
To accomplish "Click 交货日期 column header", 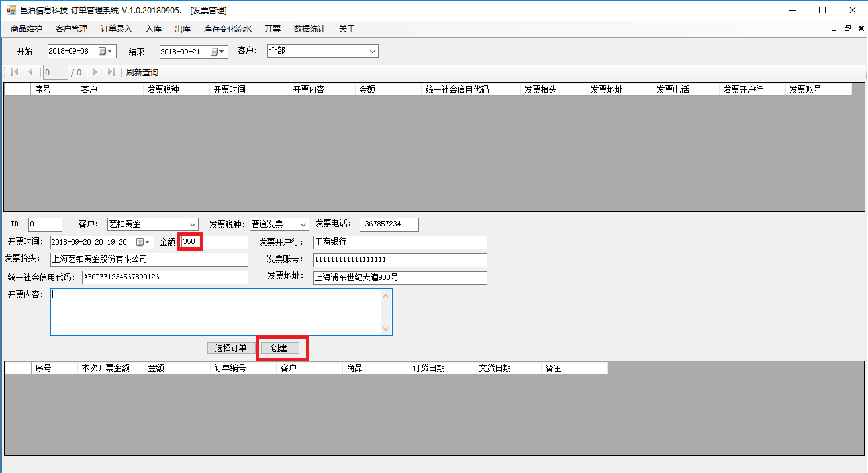I will (x=508, y=368).
